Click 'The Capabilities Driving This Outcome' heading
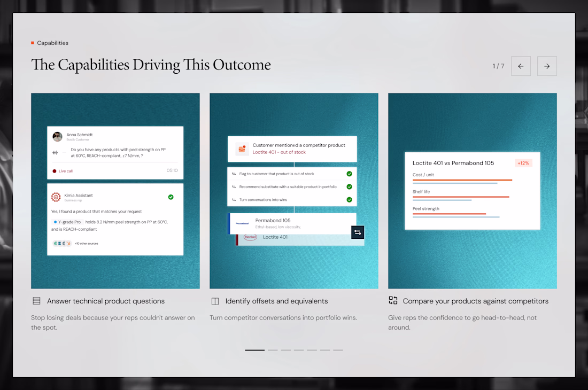 151,65
